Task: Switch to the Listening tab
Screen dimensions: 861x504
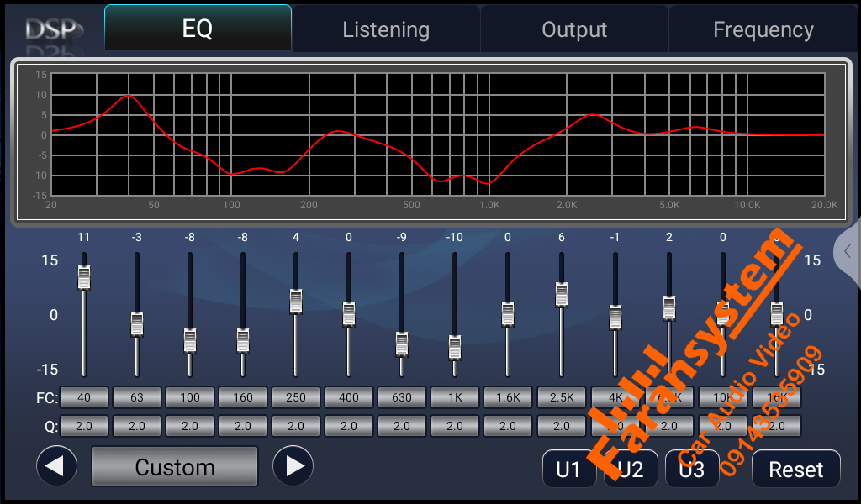Action: [386, 30]
